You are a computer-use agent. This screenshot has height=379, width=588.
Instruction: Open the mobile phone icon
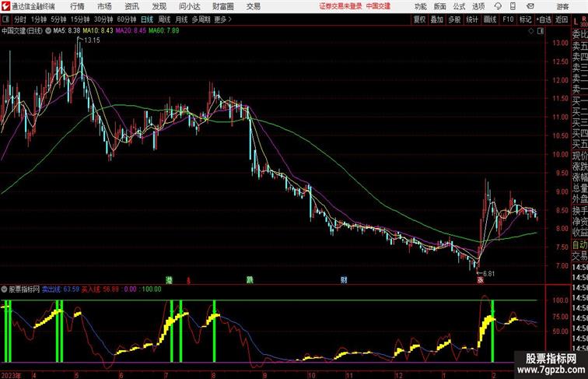pos(513,6)
